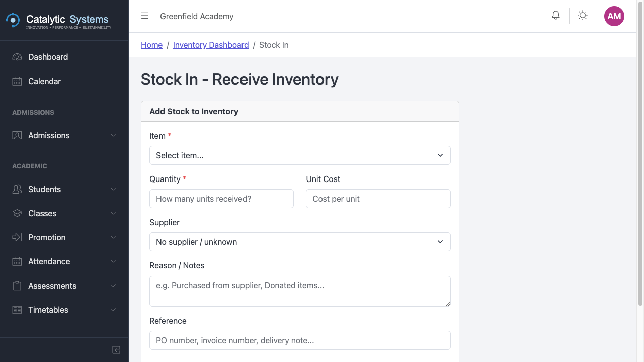The height and width of the screenshot is (362, 644).
Task: Open Dashboard in the sidebar
Action: tap(64, 57)
